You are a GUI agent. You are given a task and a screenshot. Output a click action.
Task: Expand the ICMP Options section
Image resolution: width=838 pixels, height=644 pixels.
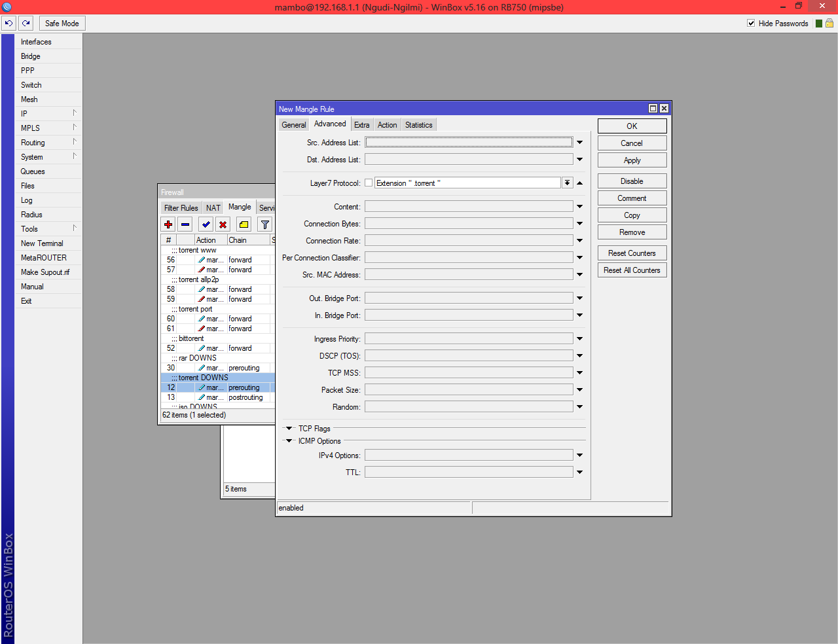coord(289,441)
